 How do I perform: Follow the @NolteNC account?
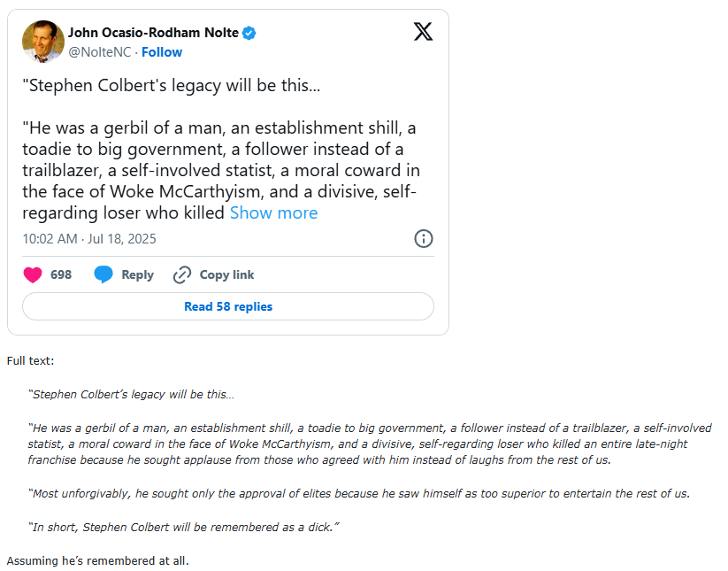pos(162,52)
